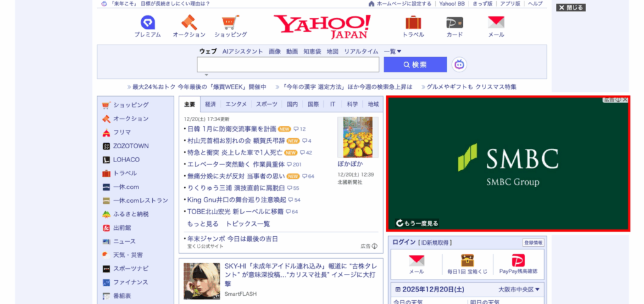Expand the 一覧 search category dropdown

click(392, 52)
